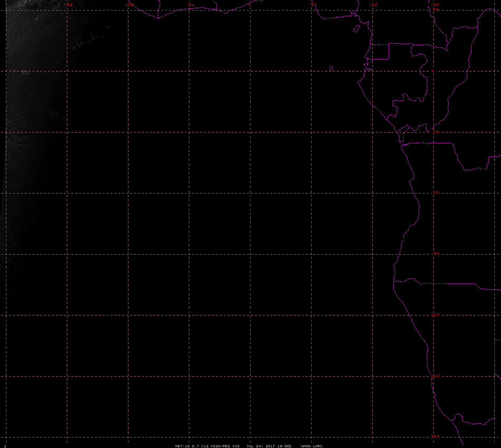Click the JUL 24, 2017 19:00Z timestamp
The height and width of the screenshot is (448, 501).
(269, 446)
